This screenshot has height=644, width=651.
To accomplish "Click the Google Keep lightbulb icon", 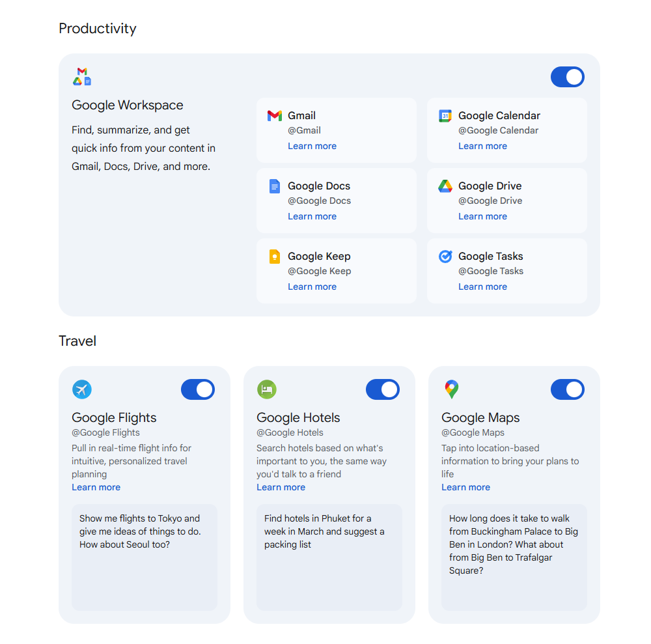I will pyautogui.click(x=275, y=257).
